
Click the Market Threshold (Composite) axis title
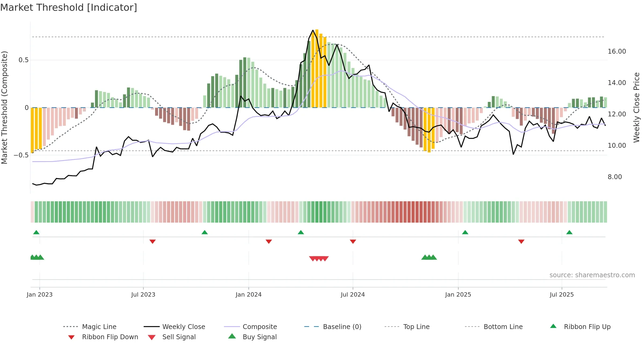tap(4, 108)
